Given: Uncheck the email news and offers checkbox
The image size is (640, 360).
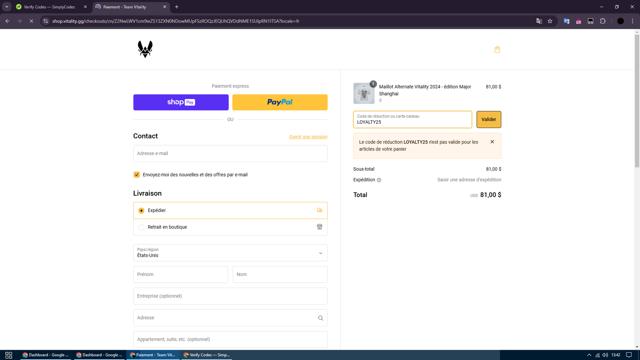Looking at the screenshot, I should 137,175.
